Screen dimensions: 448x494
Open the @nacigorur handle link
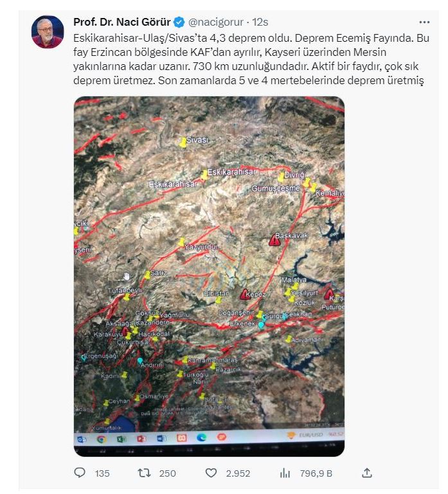coord(216,22)
